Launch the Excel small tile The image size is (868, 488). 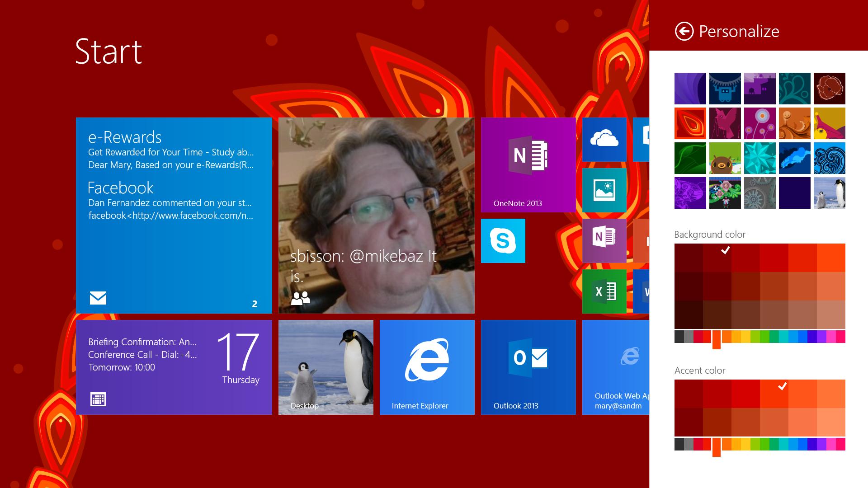[x=604, y=291]
